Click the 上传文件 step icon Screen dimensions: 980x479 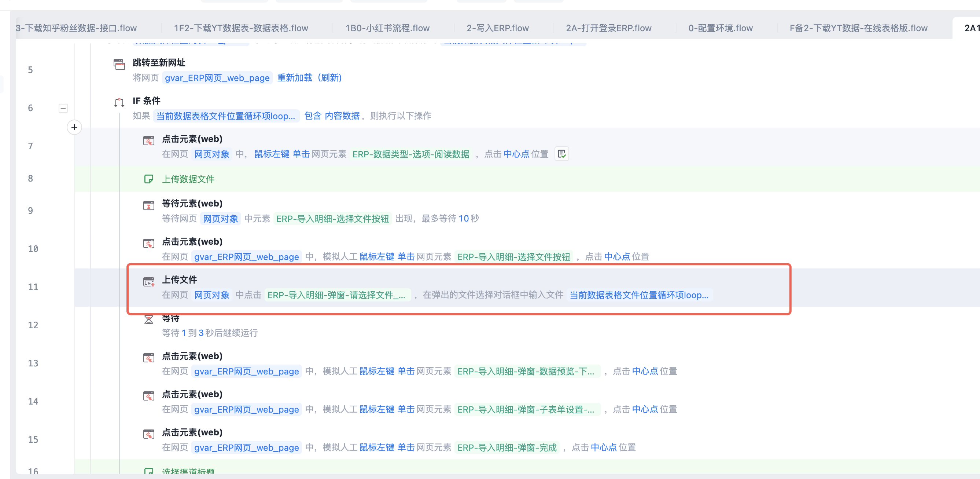[x=149, y=282]
